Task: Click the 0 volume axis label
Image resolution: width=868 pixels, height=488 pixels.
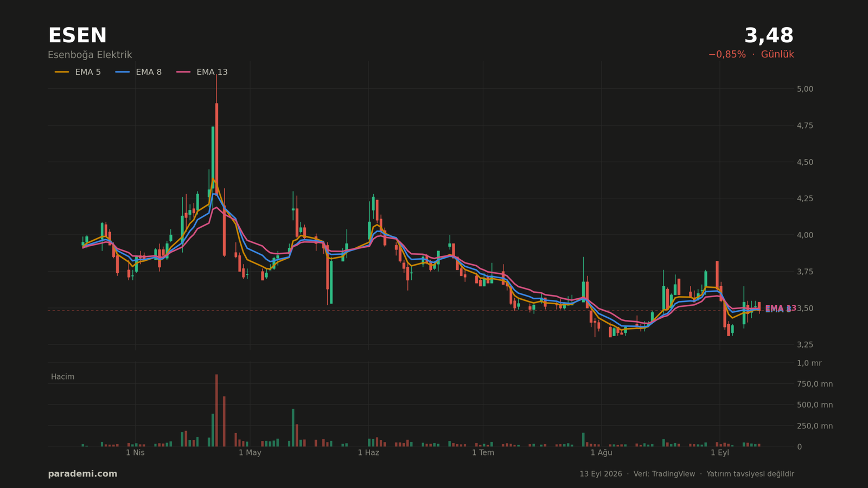Action: pyautogui.click(x=799, y=447)
